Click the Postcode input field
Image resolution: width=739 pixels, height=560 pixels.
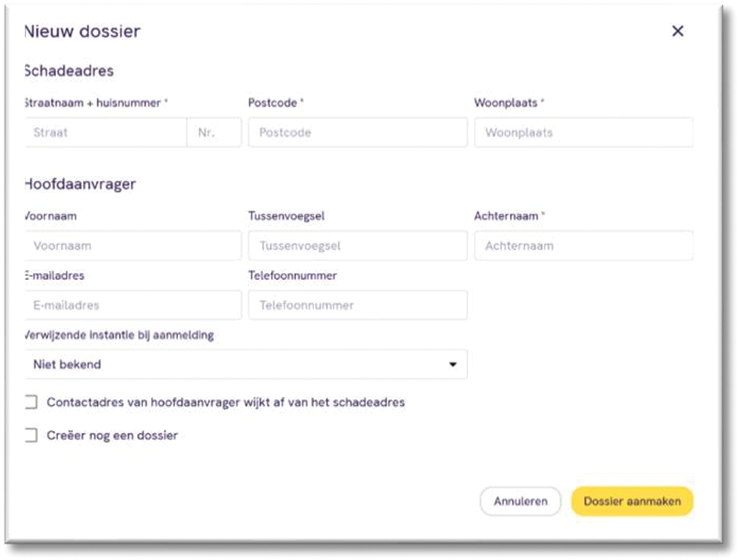click(357, 132)
